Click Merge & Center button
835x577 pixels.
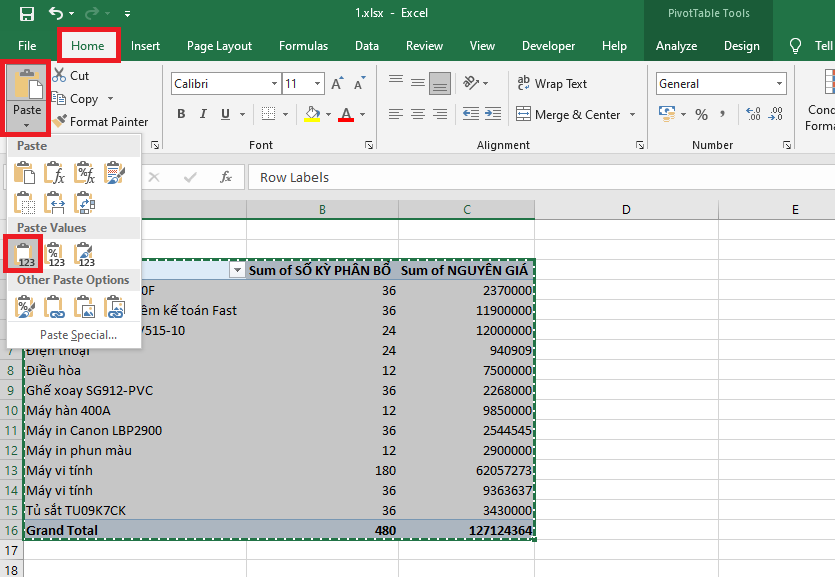[x=567, y=114]
